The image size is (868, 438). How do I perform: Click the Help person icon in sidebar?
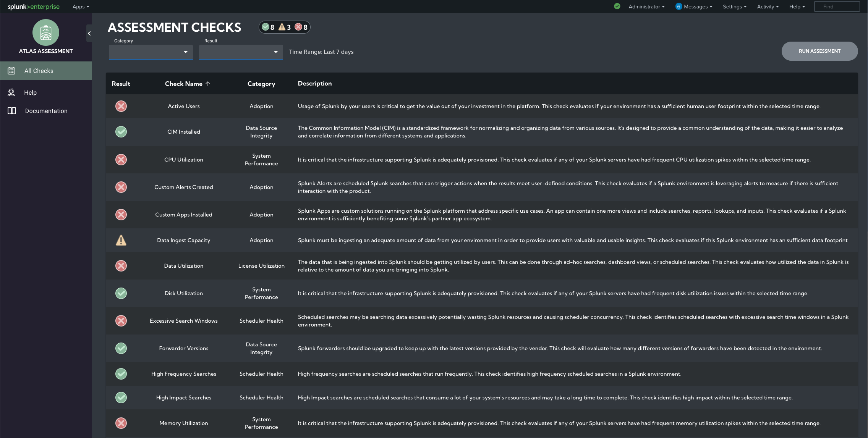[x=11, y=92]
